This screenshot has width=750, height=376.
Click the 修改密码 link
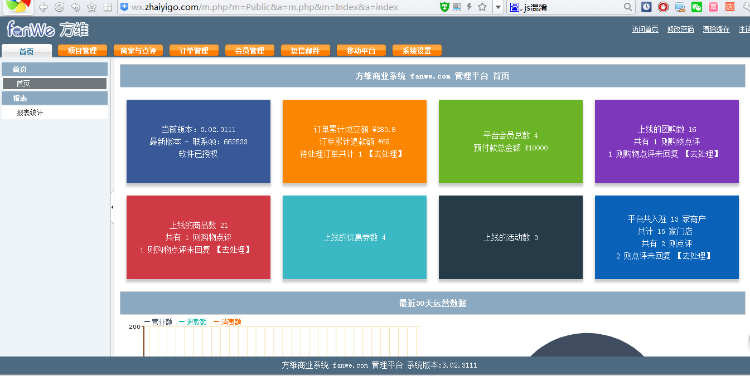(x=681, y=29)
